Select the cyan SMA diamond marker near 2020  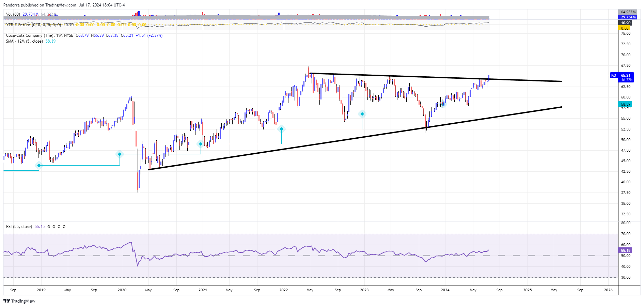(x=120, y=154)
